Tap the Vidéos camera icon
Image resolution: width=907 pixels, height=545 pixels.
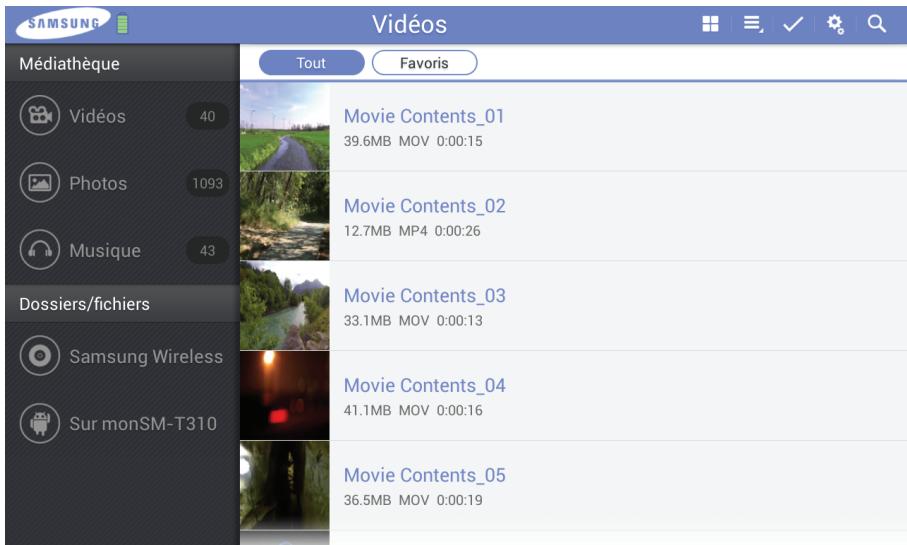tap(40, 116)
